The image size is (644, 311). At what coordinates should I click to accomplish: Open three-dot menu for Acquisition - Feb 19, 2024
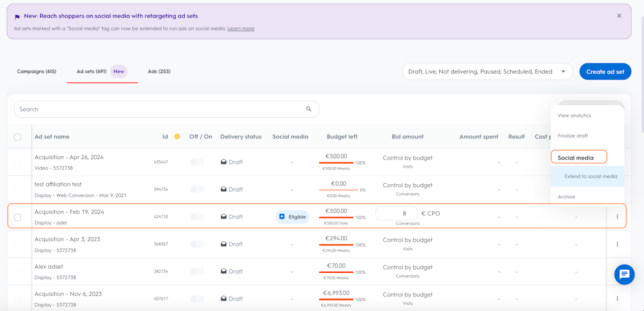coord(617,217)
